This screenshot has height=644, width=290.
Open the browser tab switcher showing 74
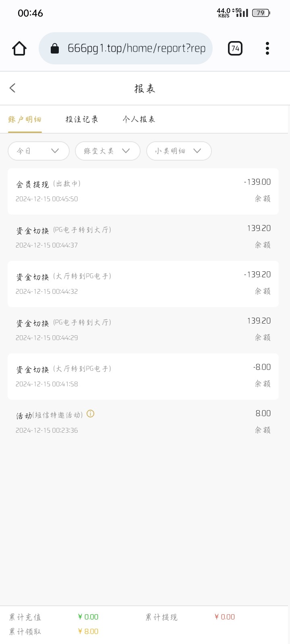point(235,49)
